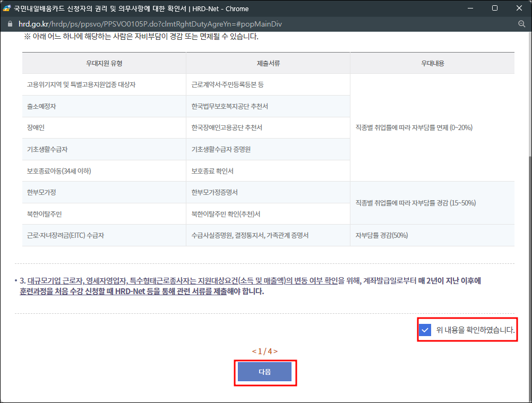Click the 제출서류 column header

tap(268, 63)
